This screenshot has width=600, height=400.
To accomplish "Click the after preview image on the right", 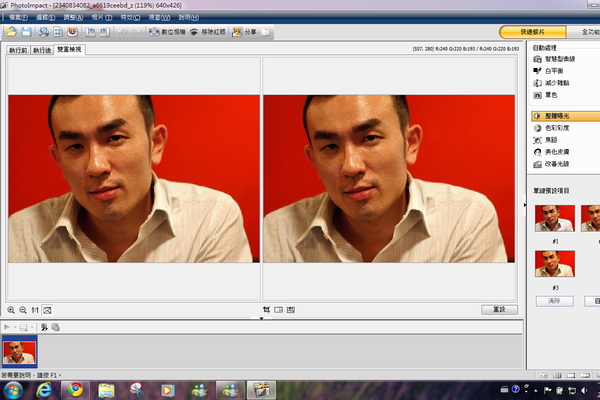I will coord(389,179).
